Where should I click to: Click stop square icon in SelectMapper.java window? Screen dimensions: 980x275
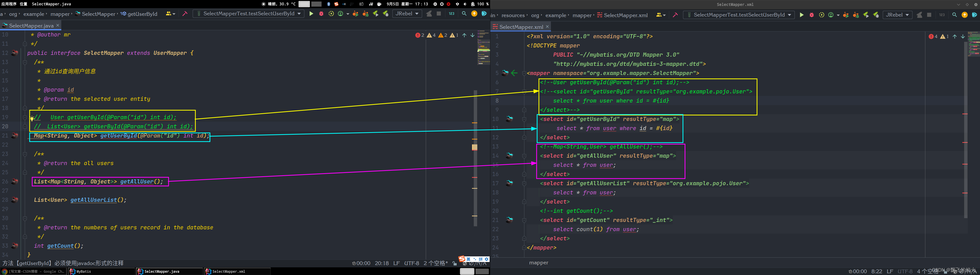[439, 14]
